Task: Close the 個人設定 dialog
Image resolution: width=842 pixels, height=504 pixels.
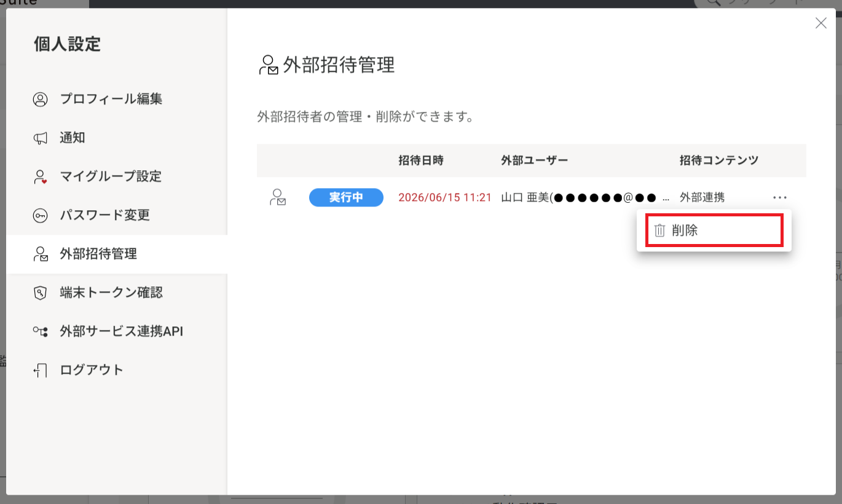Action: (x=820, y=23)
